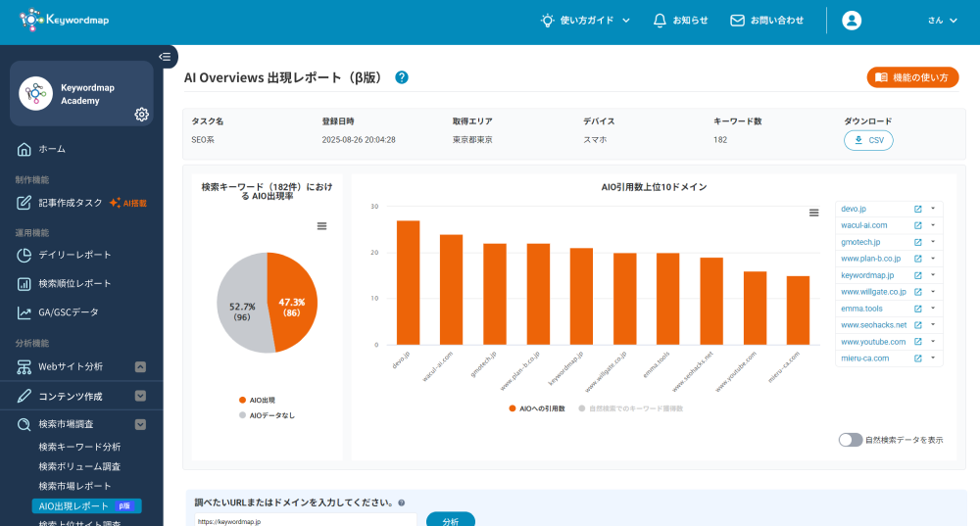The height and width of the screenshot is (526, 980).
Task: Open デイリーレポート from sidebar
Action: (74, 255)
